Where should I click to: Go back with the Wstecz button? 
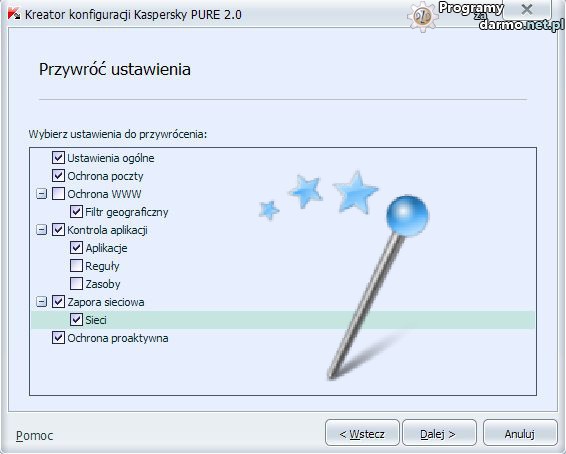[362, 433]
